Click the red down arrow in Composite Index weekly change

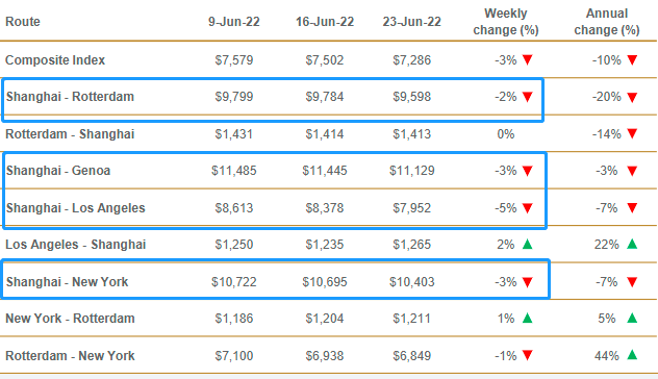tap(527, 60)
